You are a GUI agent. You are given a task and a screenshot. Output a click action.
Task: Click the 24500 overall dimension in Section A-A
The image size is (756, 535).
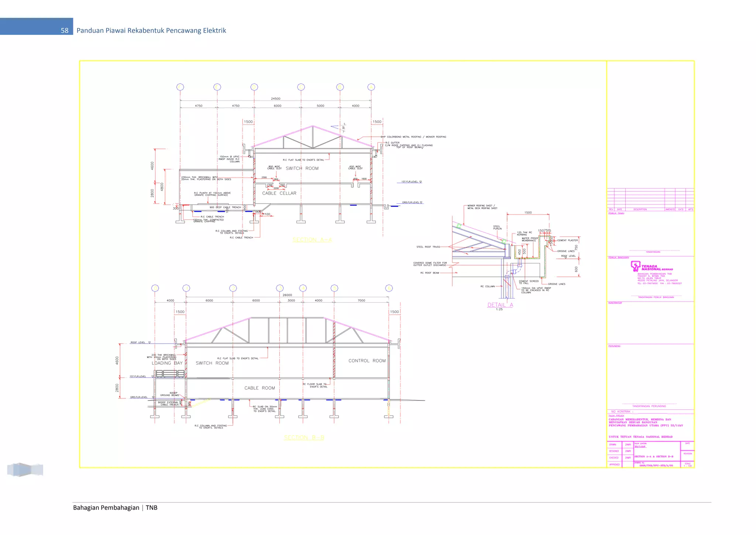276,99
